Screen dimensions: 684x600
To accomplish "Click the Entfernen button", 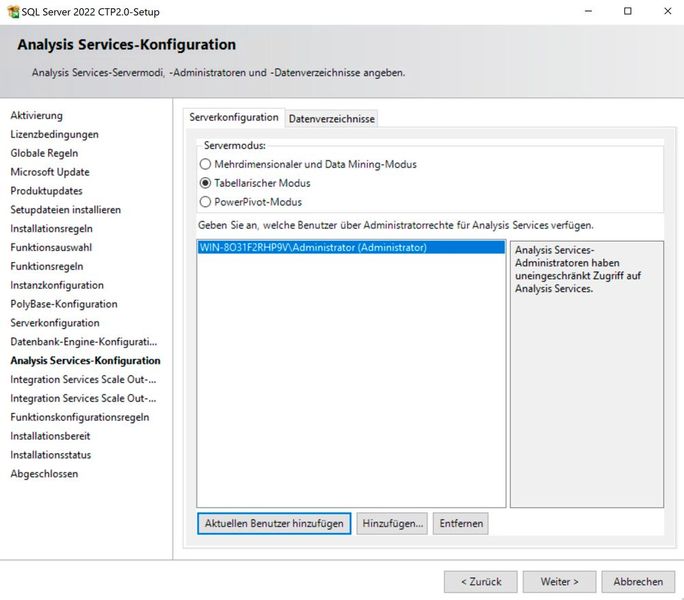I will coord(461,523).
